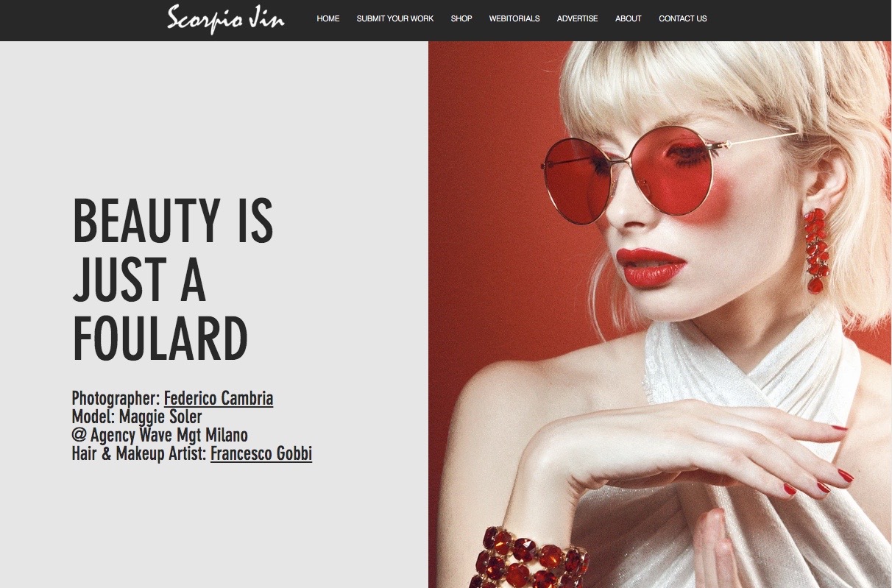Click the Scorpio Jin logo
Screen dimensions: 892x588
point(226,18)
